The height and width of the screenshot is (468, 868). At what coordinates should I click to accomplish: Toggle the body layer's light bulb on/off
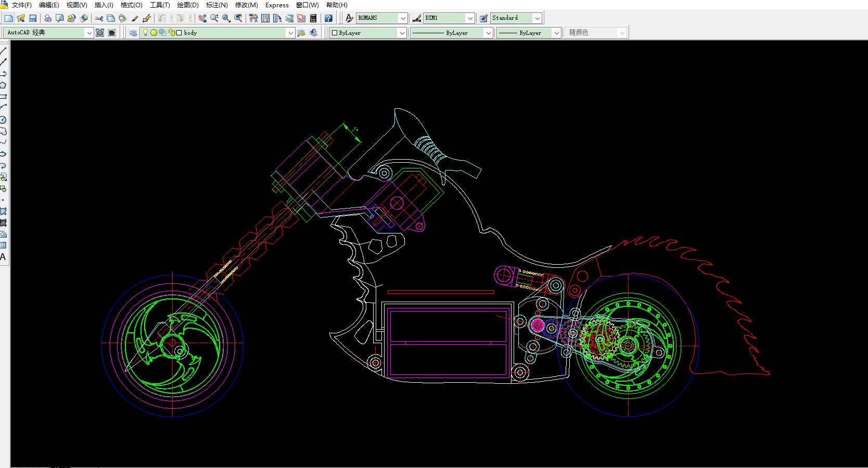tap(146, 32)
